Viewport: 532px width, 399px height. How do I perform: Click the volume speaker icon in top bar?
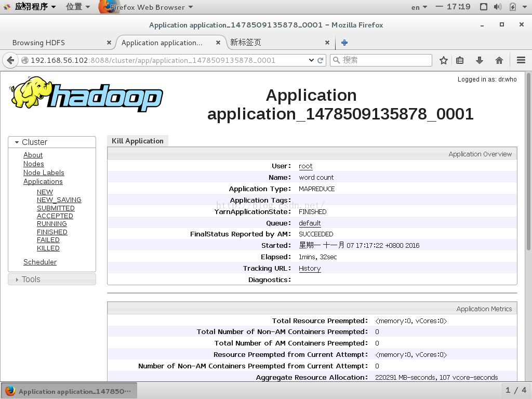[x=497, y=7]
